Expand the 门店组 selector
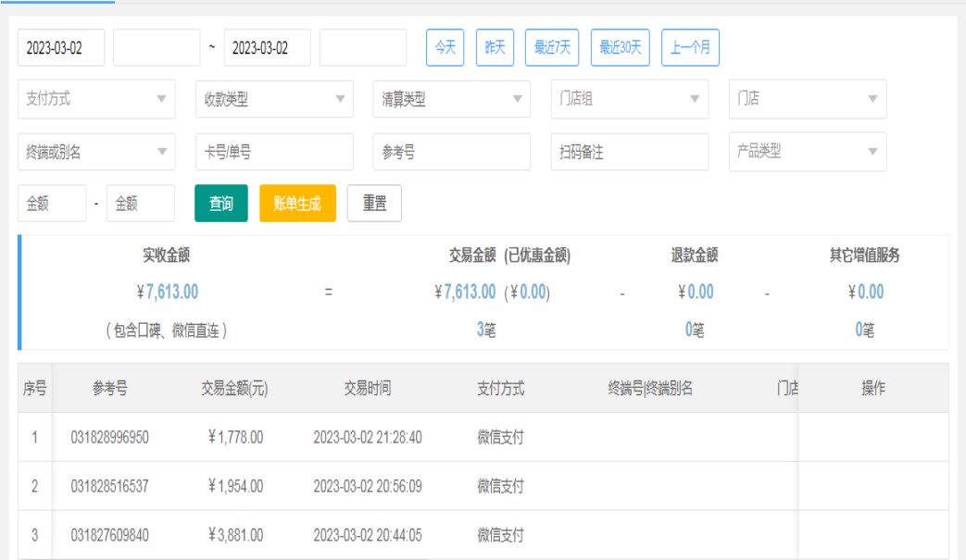Screen dimensions: 966x560 [630, 99]
